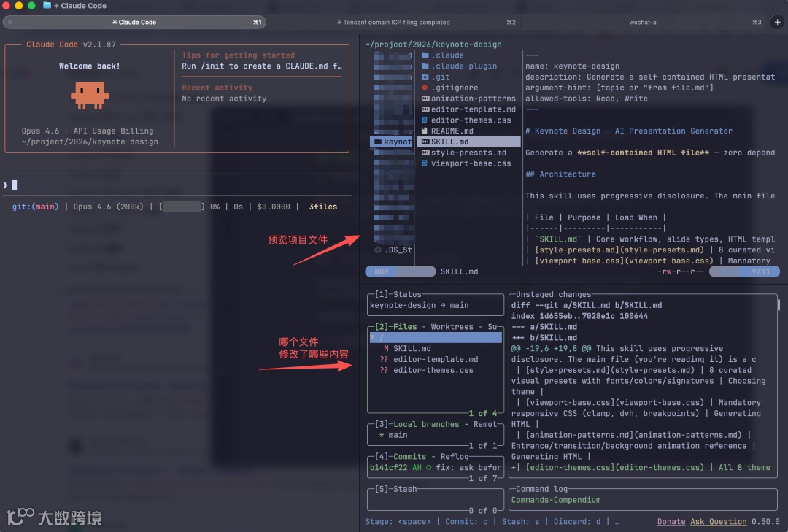Click the NOR mode indicator in status bar
The image size is (788, 532).
[x=382, y=271]
